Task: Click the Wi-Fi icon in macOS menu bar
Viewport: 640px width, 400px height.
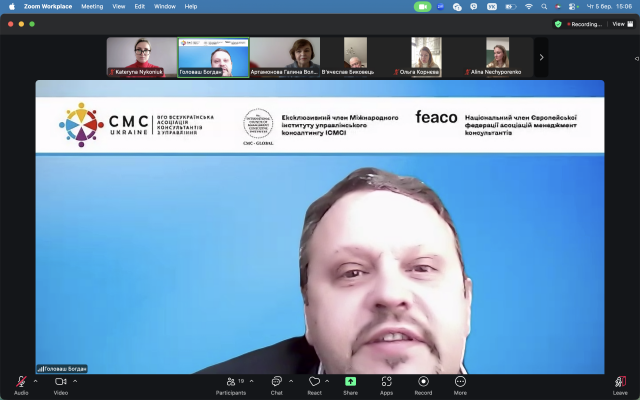Action: [x=529, y=6]
